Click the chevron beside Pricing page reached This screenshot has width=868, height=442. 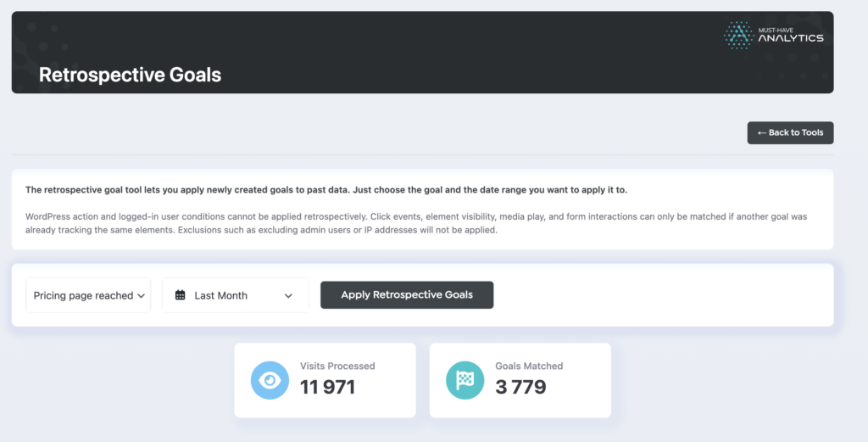tap(141, 296)
